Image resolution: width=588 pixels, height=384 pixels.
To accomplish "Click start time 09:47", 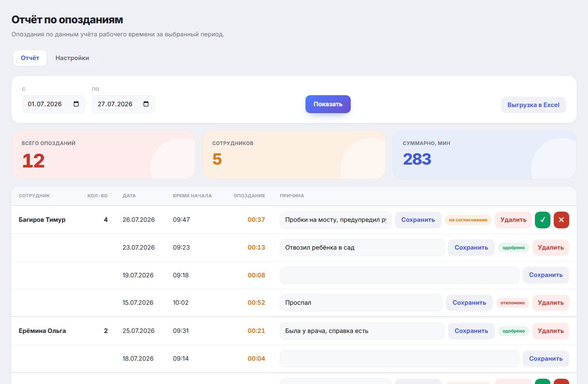I will point(181,220).
